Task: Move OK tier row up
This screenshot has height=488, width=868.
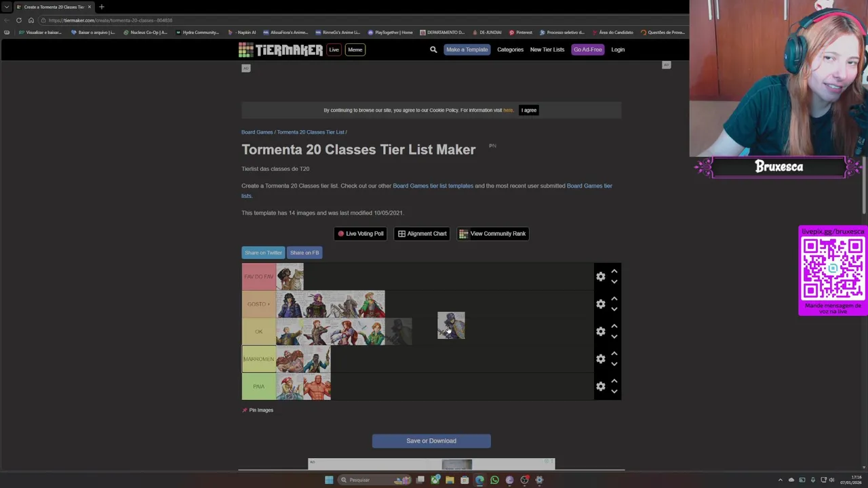Action: point(614,326)
